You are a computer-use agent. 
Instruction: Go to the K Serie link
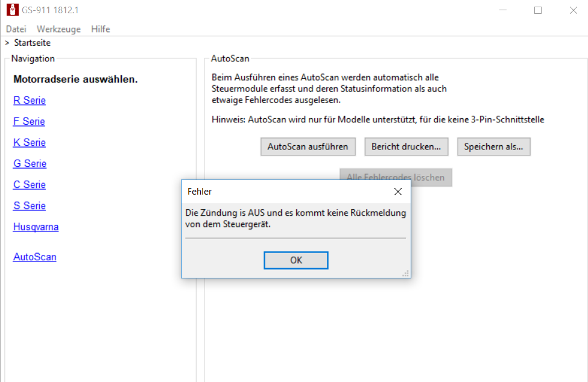tap(30, 143)
